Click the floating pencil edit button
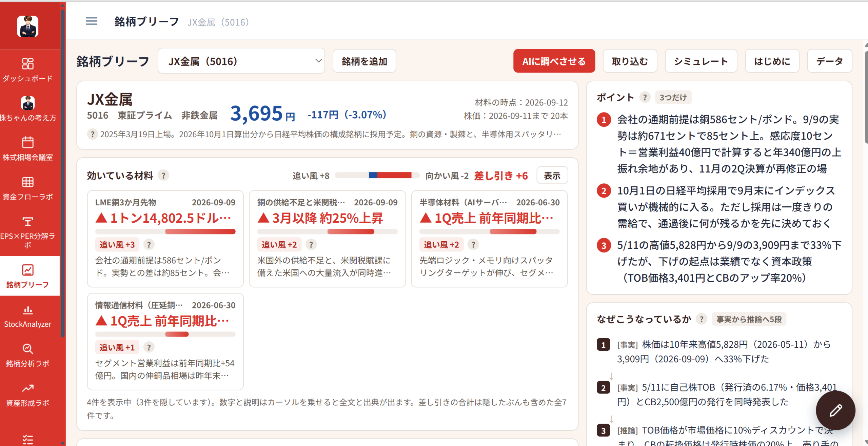 pos(835,410)
